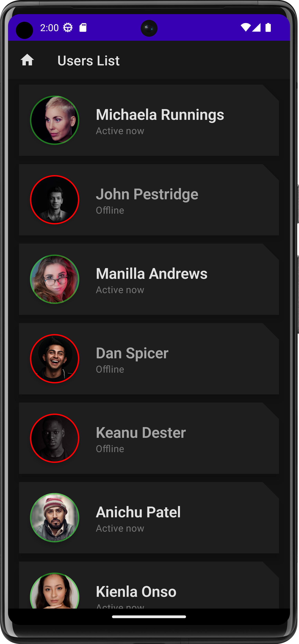Tap Anichu Patel's avatar photo
This screenshot has width=299, height=644.
54,518
